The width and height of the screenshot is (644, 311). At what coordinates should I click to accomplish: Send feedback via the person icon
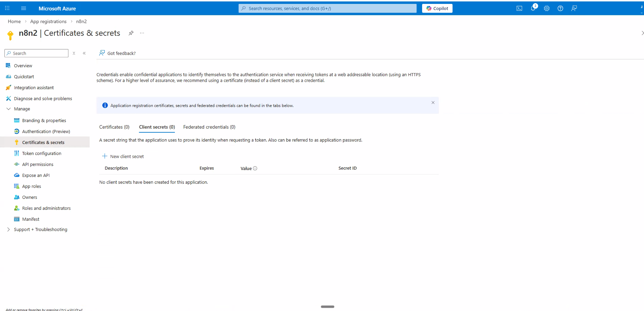pos(574,8)
